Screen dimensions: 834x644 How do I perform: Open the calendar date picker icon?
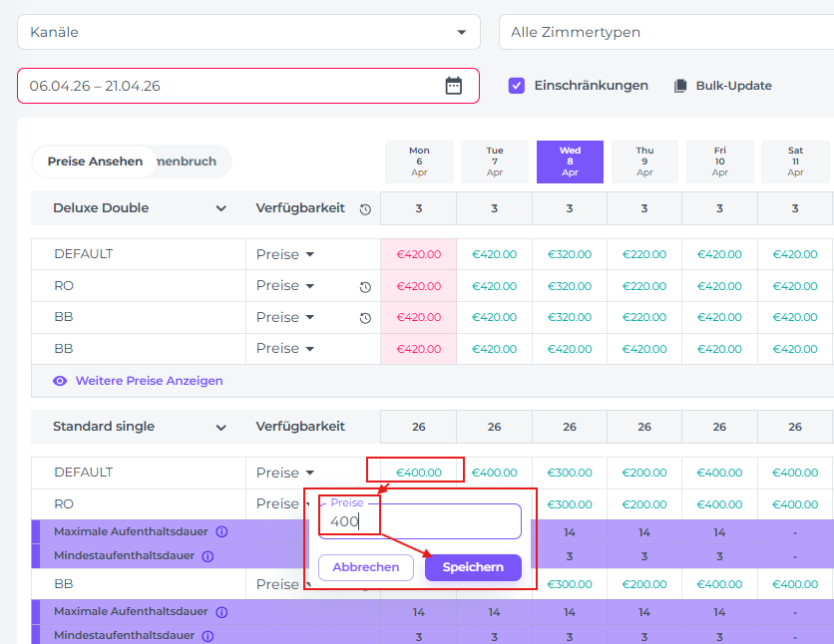pos(454,86)
